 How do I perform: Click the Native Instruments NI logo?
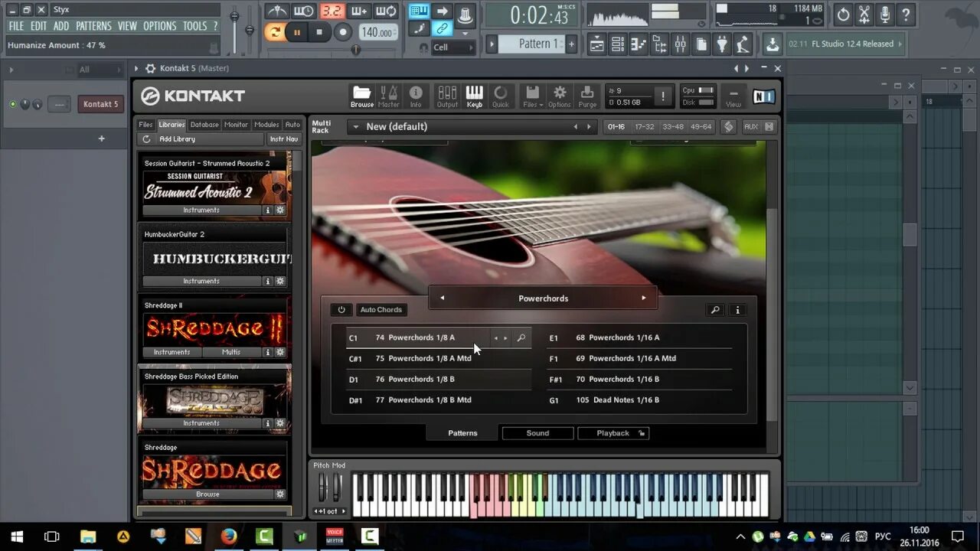point(764,96)
